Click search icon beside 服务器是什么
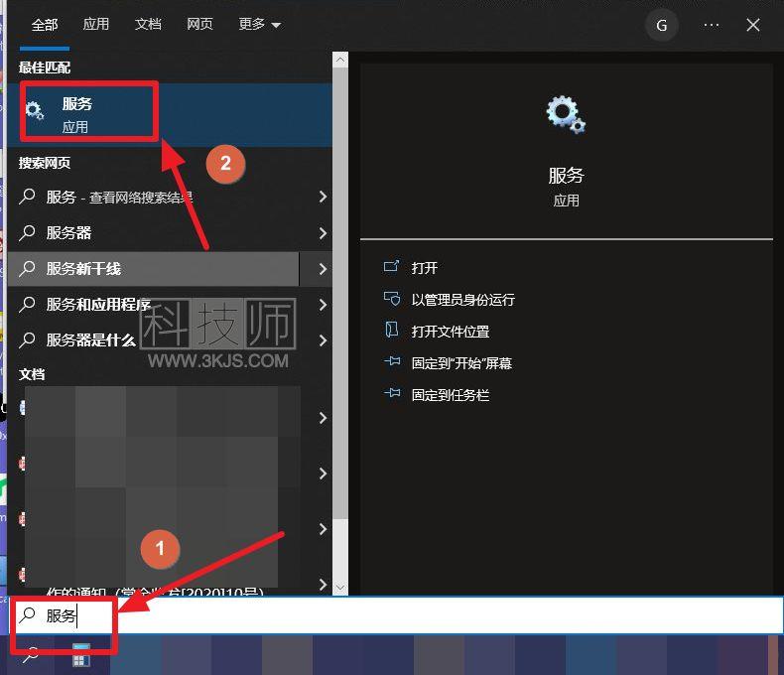 pos(27,340)
